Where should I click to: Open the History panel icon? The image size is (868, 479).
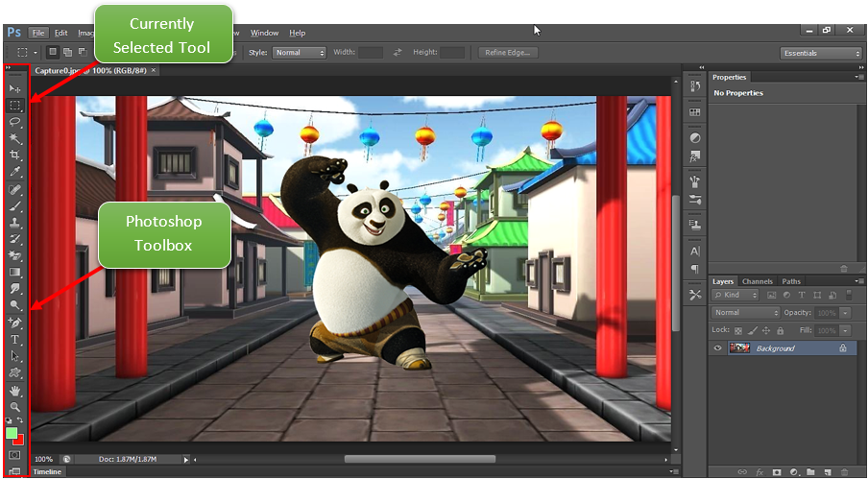pyautogui.click(x=695, y=86)
